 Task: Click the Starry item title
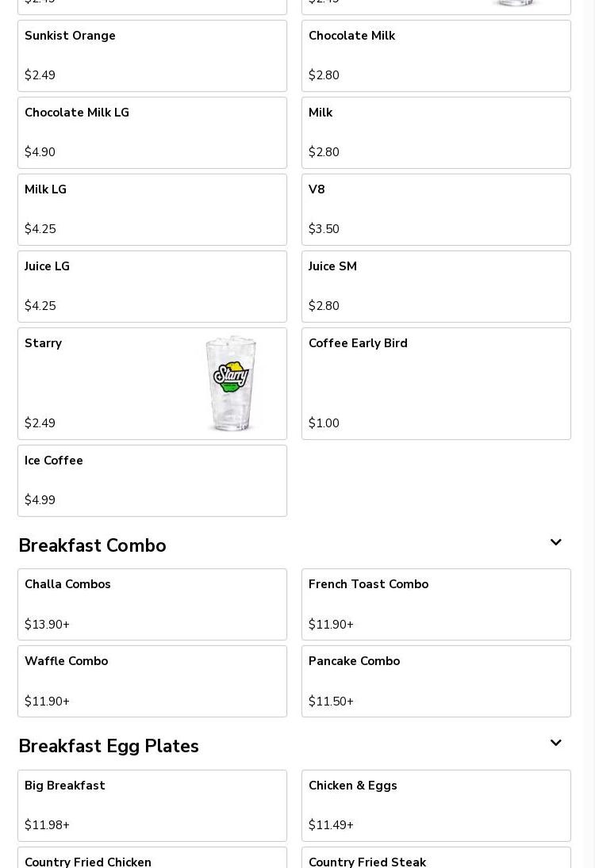click(43, 343)
